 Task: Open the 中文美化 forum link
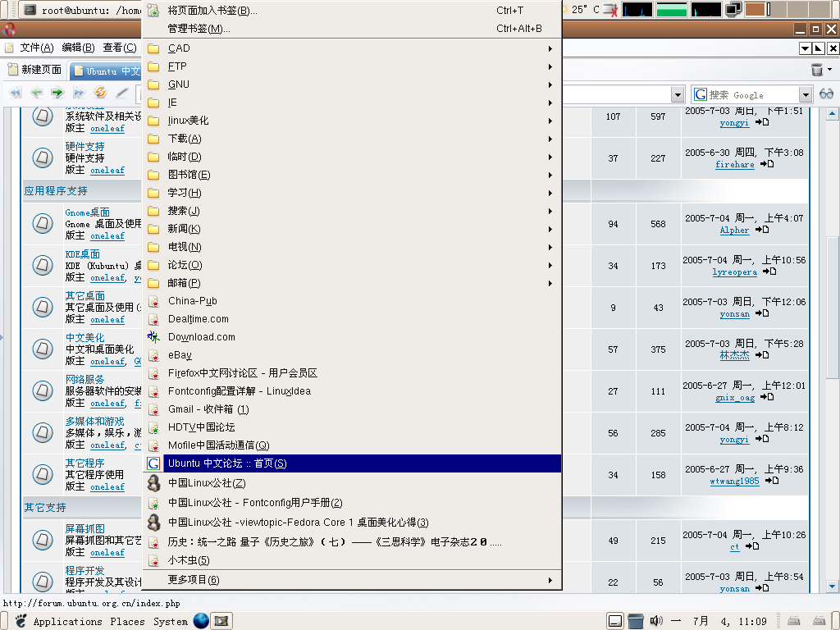pos(84,337)
